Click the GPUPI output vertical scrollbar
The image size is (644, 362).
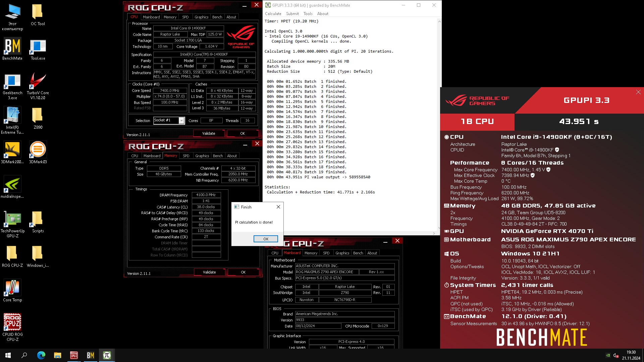click(439, 124)
